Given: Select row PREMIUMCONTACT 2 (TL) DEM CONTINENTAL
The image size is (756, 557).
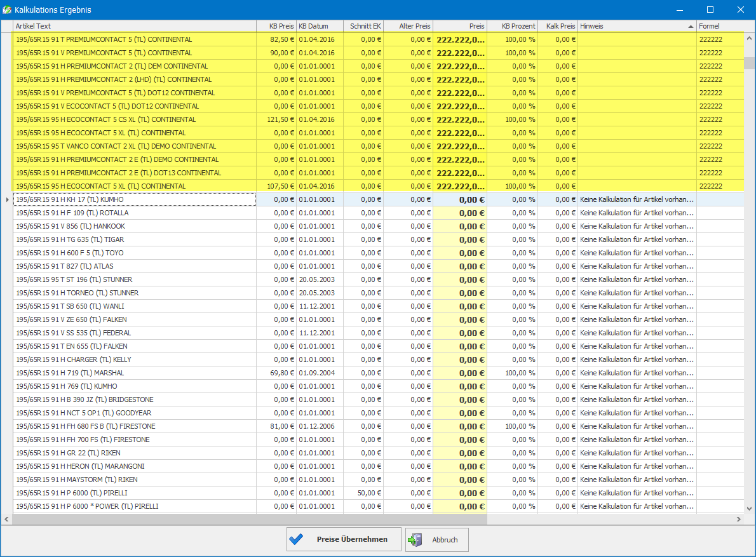Looking at the screenshot, I should 379,66.
